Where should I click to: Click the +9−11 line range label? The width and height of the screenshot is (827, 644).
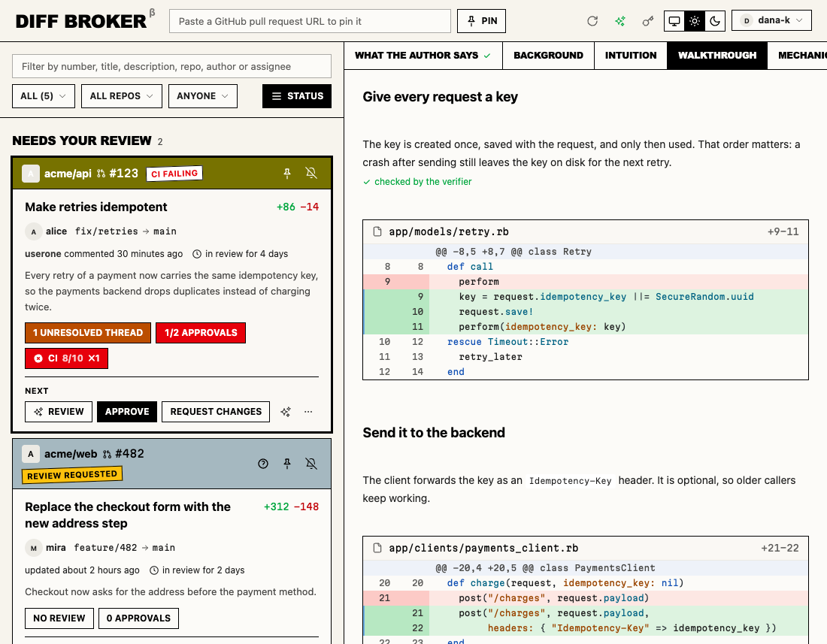coord(783,232)
